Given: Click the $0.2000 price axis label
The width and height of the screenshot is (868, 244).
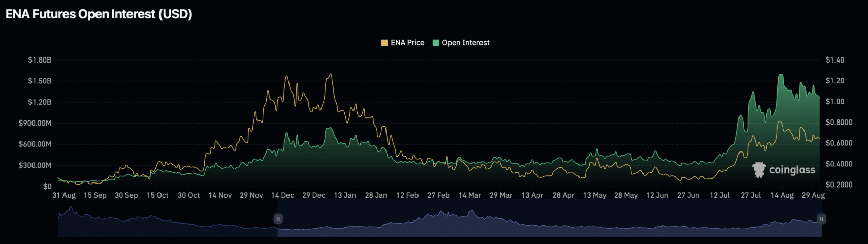Looking at the screenshot, I should [x=839, y=185].
